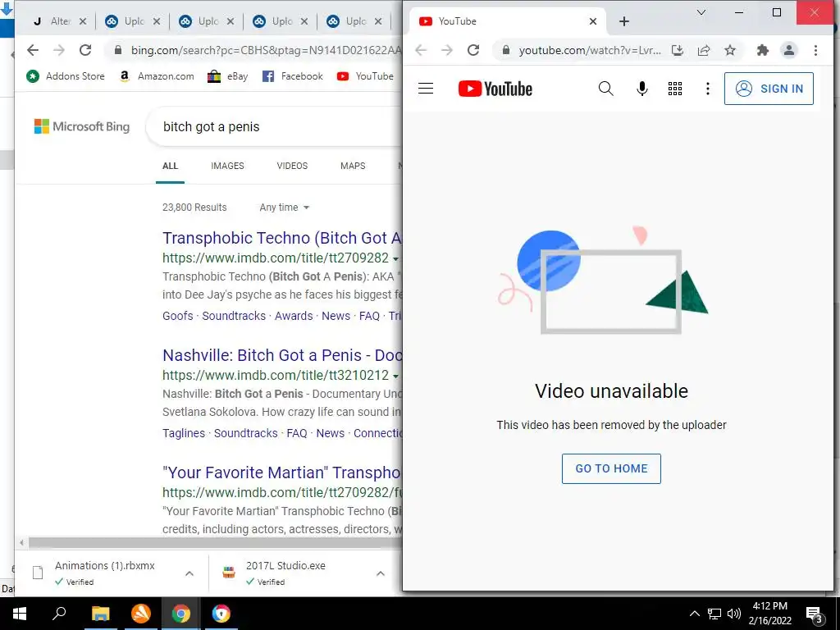Image resolution: width=840 pixels, height=630 pixels.
Task: Open YouTube settings three-dot menu
Action: click(x=707, y=89)
